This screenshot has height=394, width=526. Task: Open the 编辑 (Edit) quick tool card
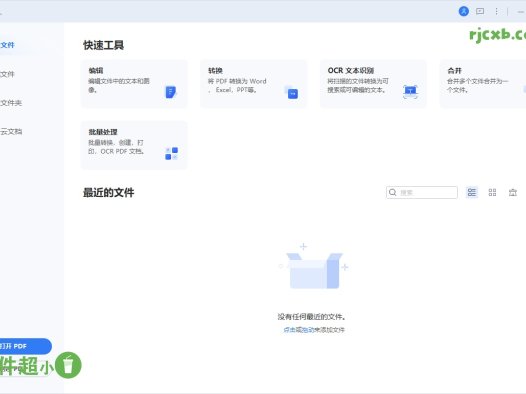click(x=134, y=84)
